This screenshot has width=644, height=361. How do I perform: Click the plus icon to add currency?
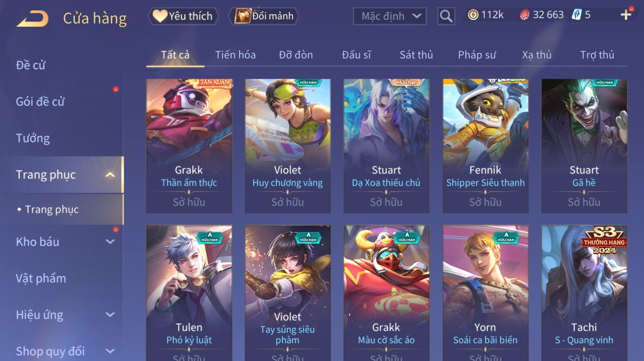point(626,15)
